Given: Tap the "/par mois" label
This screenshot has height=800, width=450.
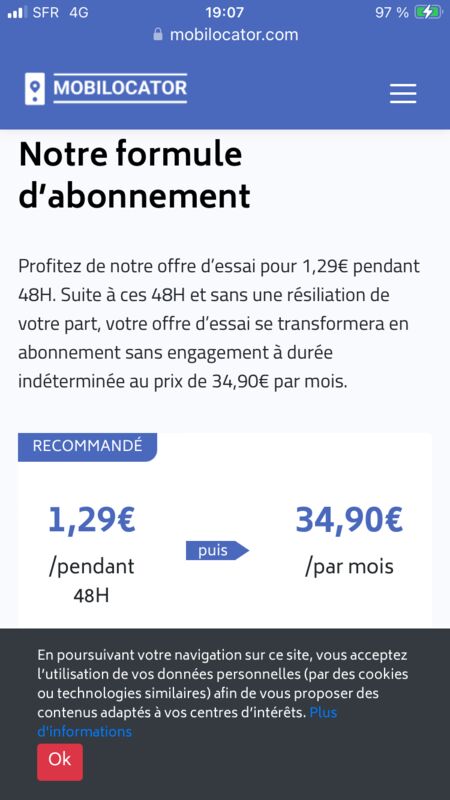Looking at the screenshot, I should click(349, 567).
